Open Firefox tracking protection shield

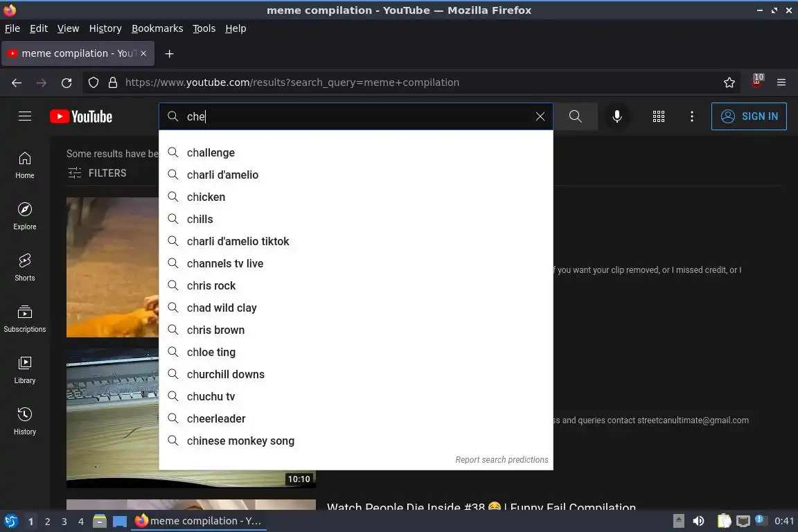tap(94, 82)
